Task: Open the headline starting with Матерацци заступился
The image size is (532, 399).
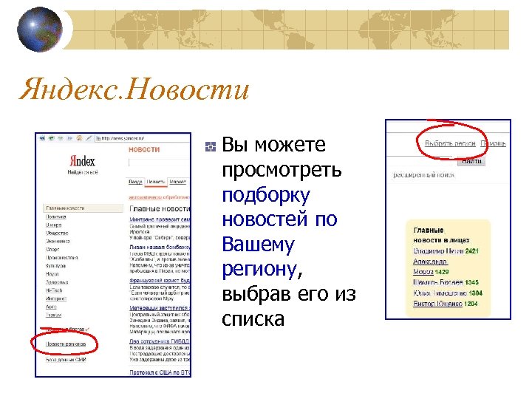Action: (160, 307)
